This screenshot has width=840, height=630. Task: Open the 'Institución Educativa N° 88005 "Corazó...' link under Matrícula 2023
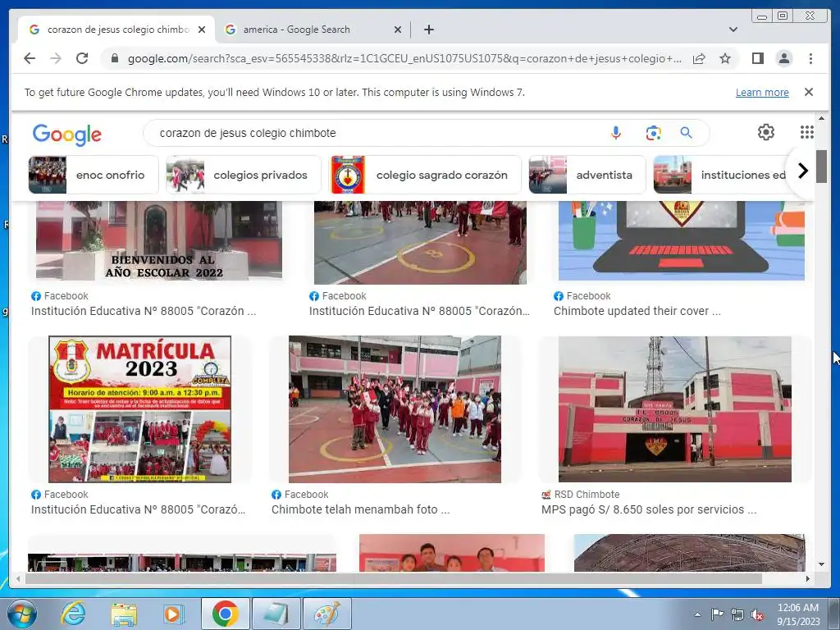[x=138, y=509]
